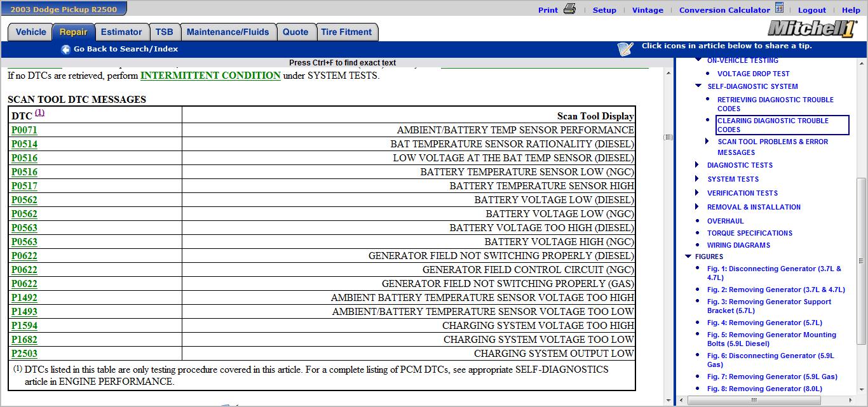868x407 pixels.
Task: Open Conversion Calculator link
Action: click(724, 10)
